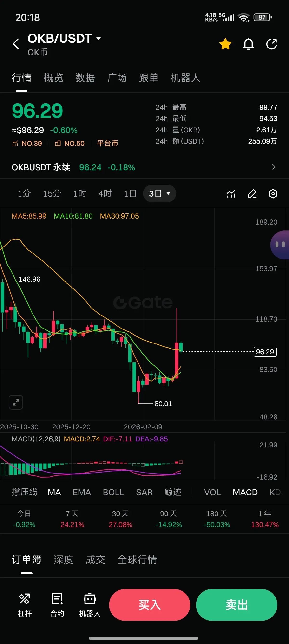This screenshot has width=289, height=644.
Task: Open chart indicators icon
Action: tap(231, 193)
